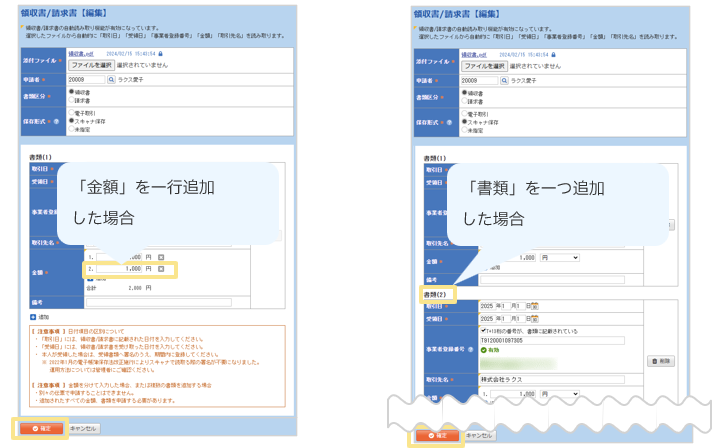Choose the 電子取引 radio option in the right form
719x448 pixels.
coord(462,114)
